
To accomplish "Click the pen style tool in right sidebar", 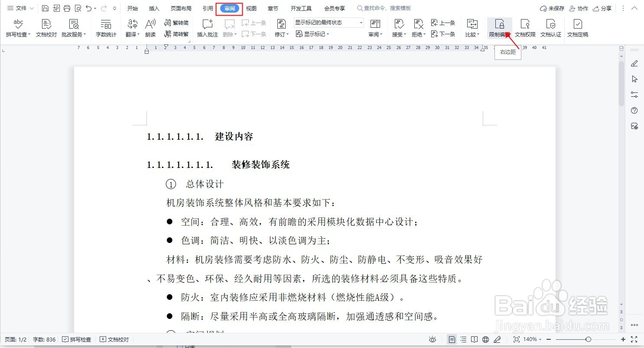I will coord(634,63).
